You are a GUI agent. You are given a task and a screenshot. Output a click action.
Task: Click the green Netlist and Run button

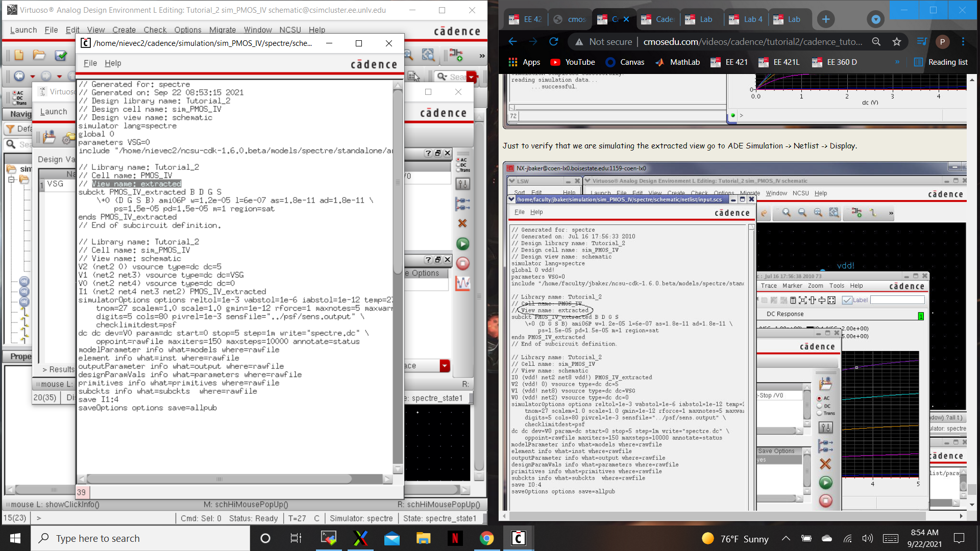(x=462, y=244)
